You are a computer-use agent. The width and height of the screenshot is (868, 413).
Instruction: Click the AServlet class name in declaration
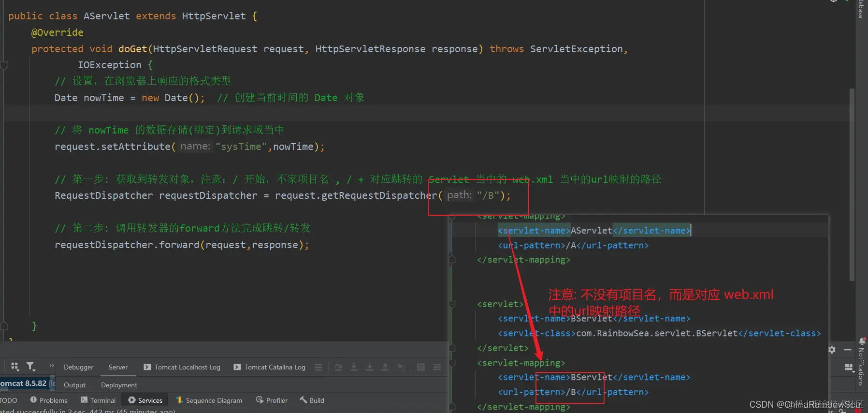(x=107, y=16)
